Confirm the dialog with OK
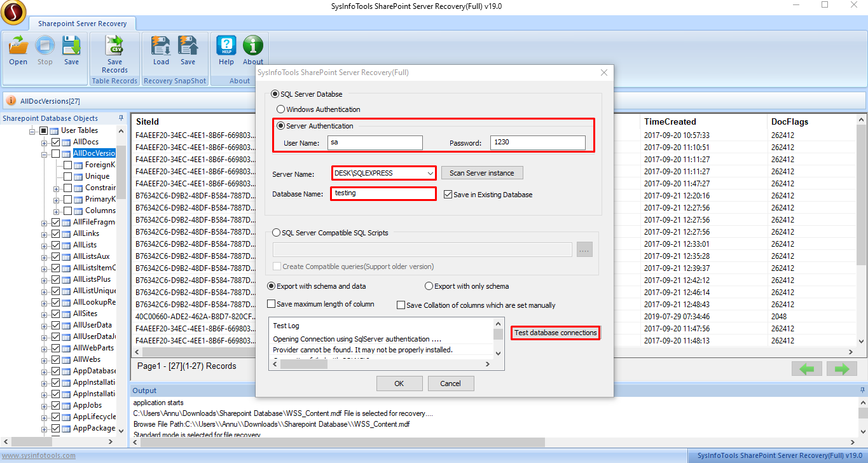Image resolution: width=868 pixels, height=463 pixels. [x=399, y=384]
